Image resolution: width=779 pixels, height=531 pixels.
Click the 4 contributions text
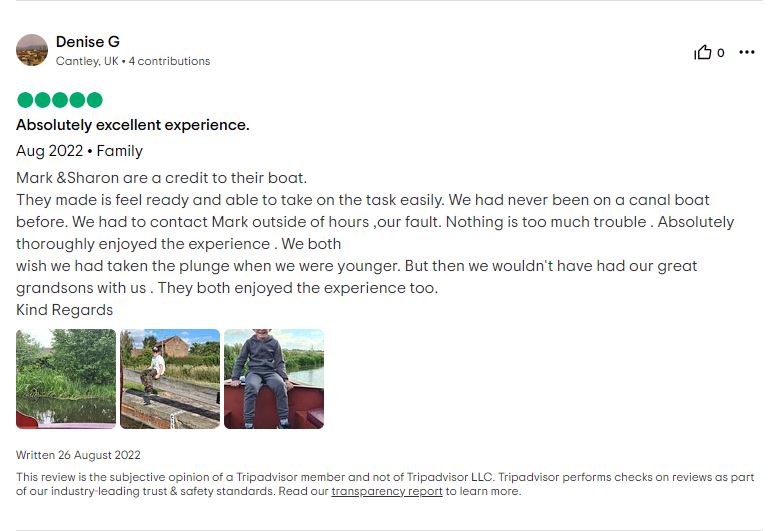[169, 61]
